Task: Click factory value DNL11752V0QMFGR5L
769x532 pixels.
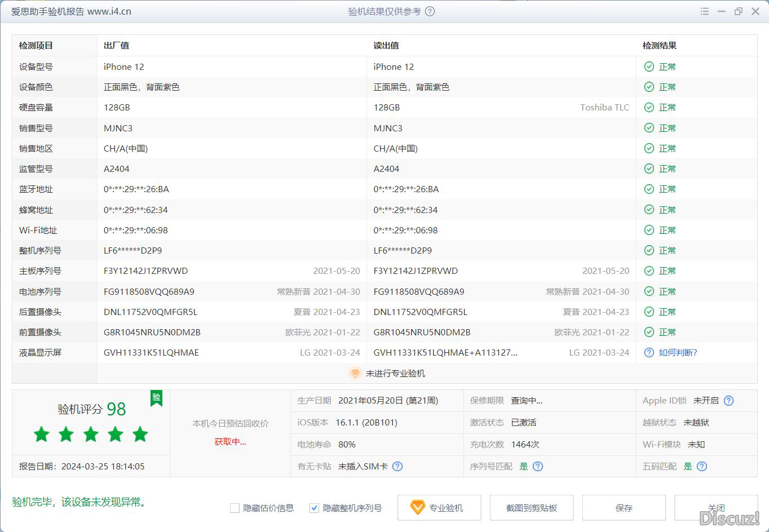Action: (151, 312)
